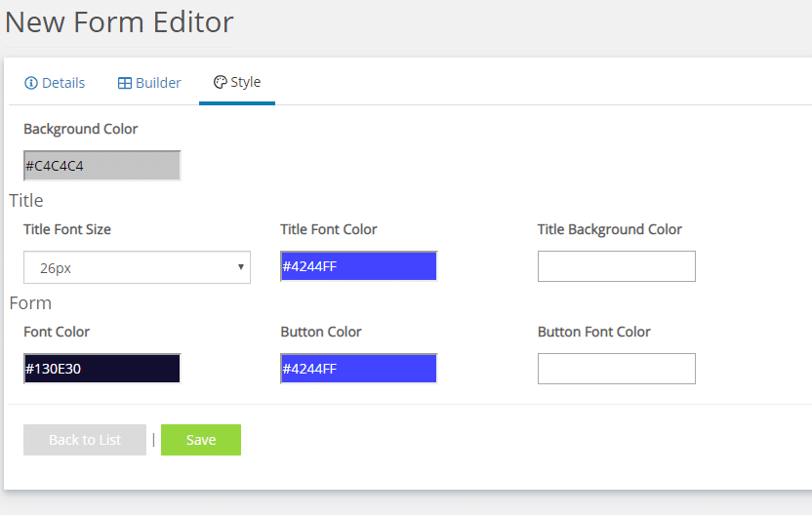
Task: Pick the #C4C4C4 Background Color swatch
Action: (x=102, y=166)
